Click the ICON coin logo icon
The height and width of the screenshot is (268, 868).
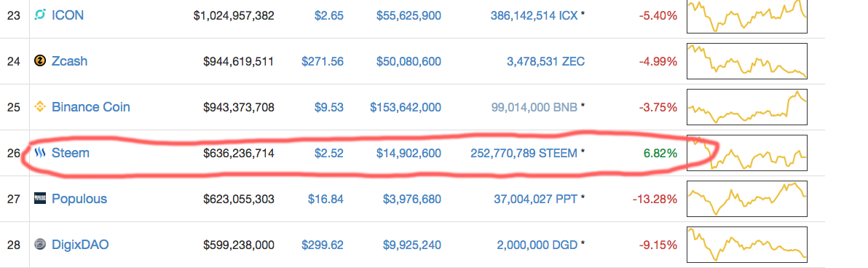point(39,15)
